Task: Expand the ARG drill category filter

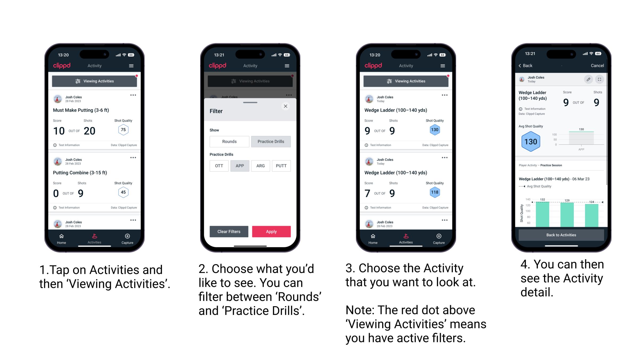Action: [x=260, y=165]
